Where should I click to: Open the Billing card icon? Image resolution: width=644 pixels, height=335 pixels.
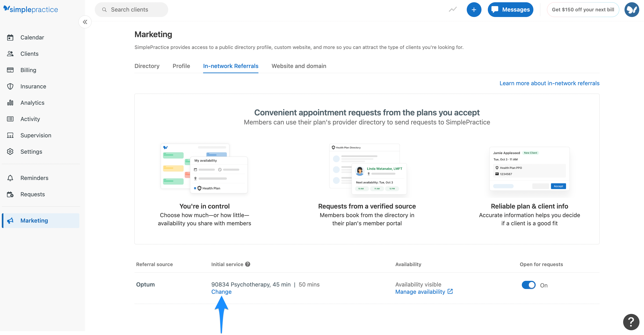[10, 70]
